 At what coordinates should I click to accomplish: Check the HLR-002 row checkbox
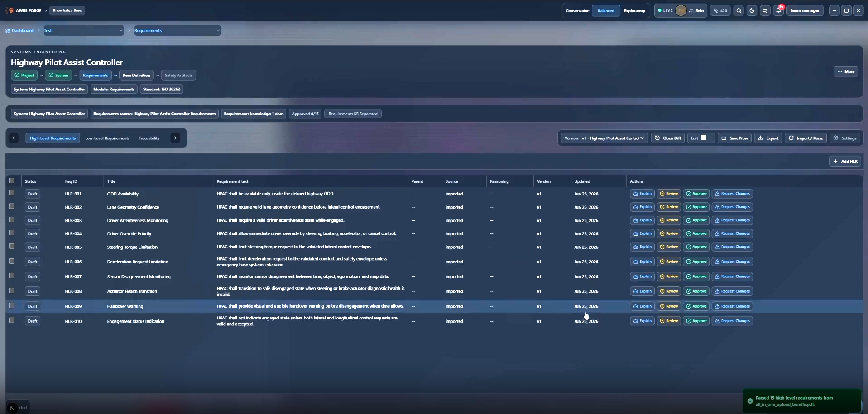click(x=12, y=206)
